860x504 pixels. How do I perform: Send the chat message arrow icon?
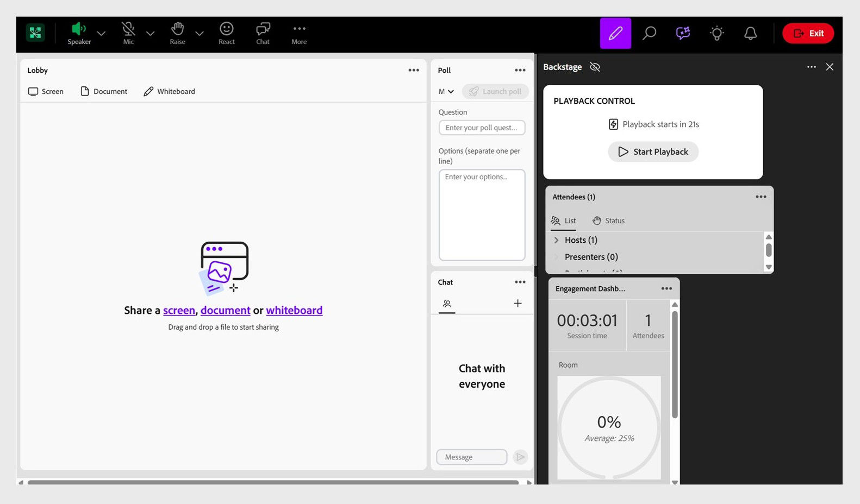tap(520, 457)
